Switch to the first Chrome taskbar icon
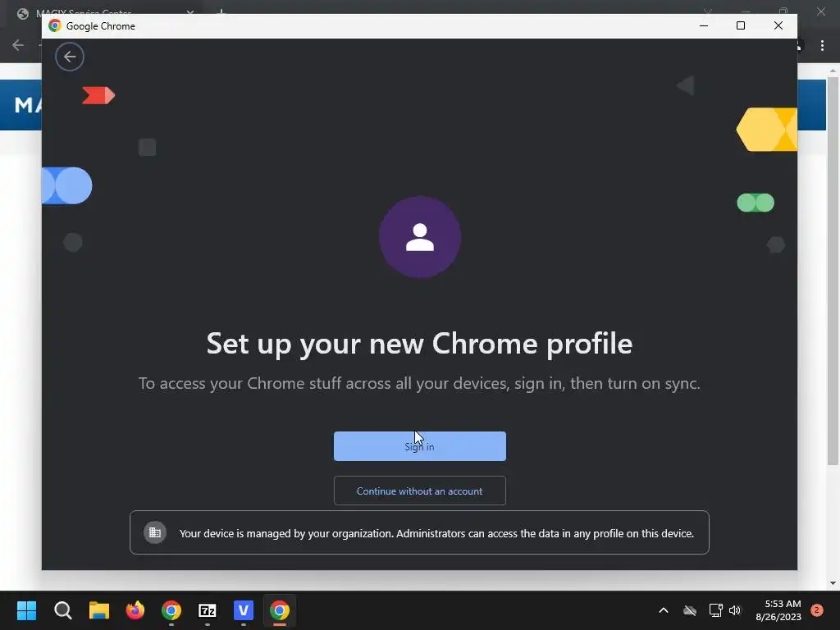 (x=171, y=610)
